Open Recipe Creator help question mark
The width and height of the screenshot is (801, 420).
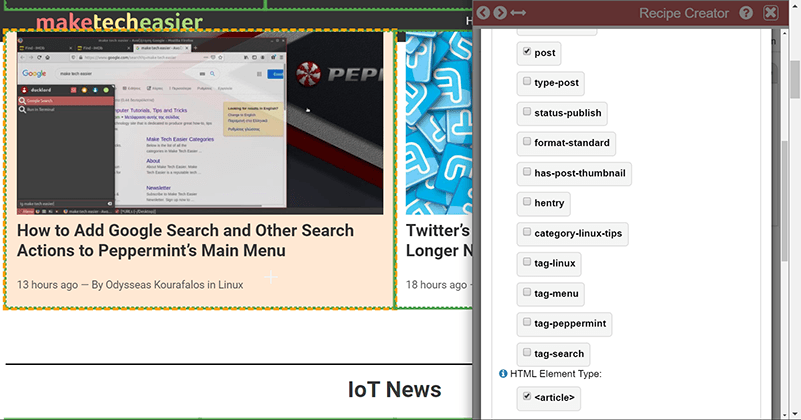point(746,13)
